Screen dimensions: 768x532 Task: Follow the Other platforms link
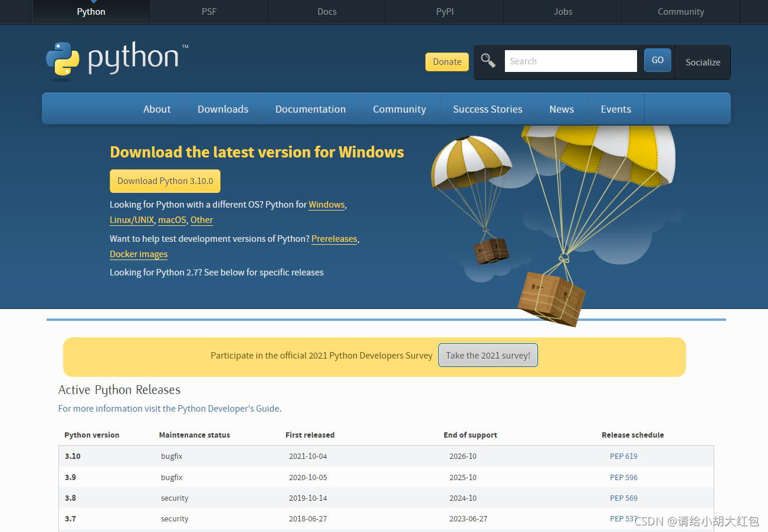coord(202,220)
